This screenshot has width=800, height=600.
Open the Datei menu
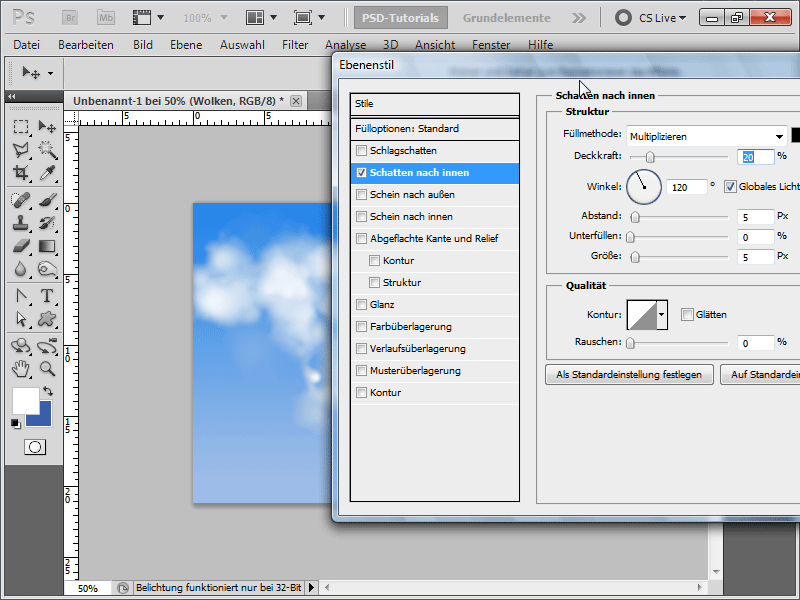point(27,45)
